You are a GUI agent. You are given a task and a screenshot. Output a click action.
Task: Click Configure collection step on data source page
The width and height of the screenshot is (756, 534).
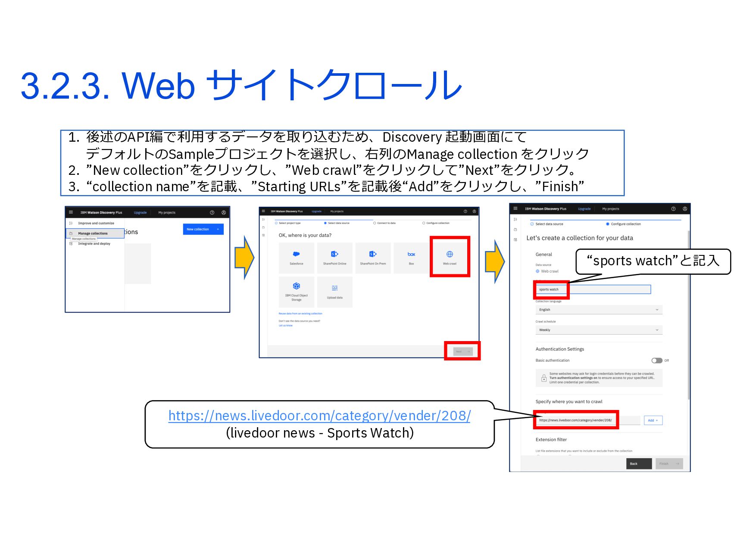pos(436,223)
